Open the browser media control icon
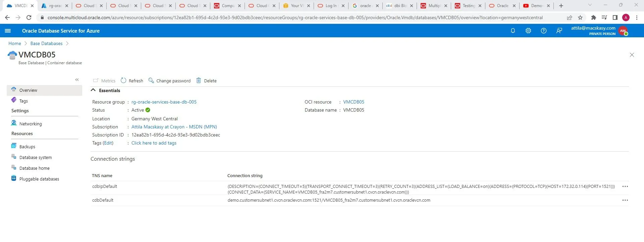This screenshot has height=242, width=644. [x=604, y=17]
